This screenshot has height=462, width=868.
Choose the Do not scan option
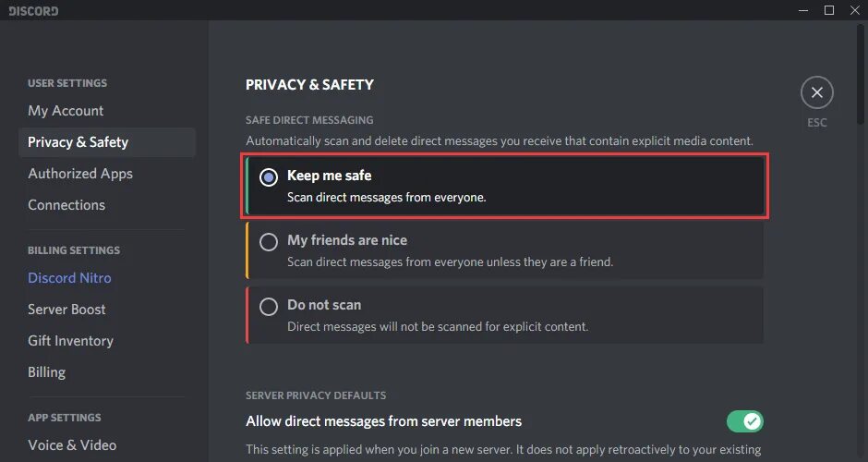[x=269, y=307]
